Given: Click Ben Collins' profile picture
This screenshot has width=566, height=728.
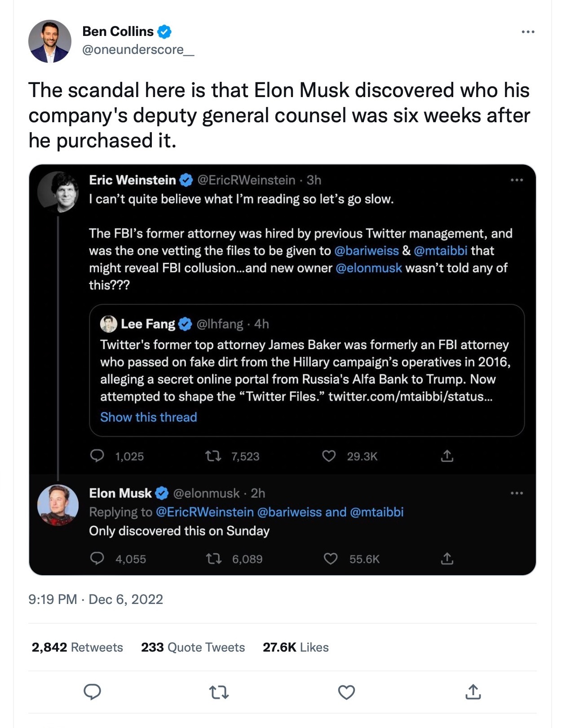Looking at the screenshot, I should pos(50,41).
